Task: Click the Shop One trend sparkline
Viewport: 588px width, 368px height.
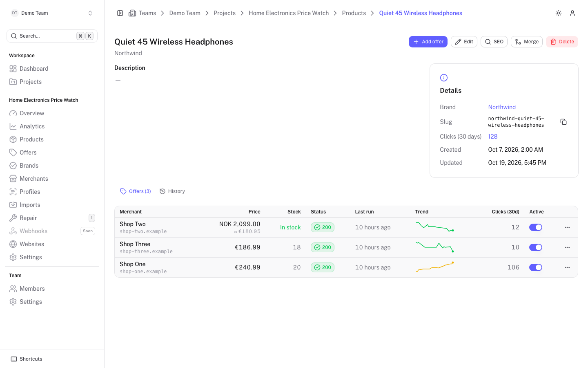Action: [x=435, y=267]
